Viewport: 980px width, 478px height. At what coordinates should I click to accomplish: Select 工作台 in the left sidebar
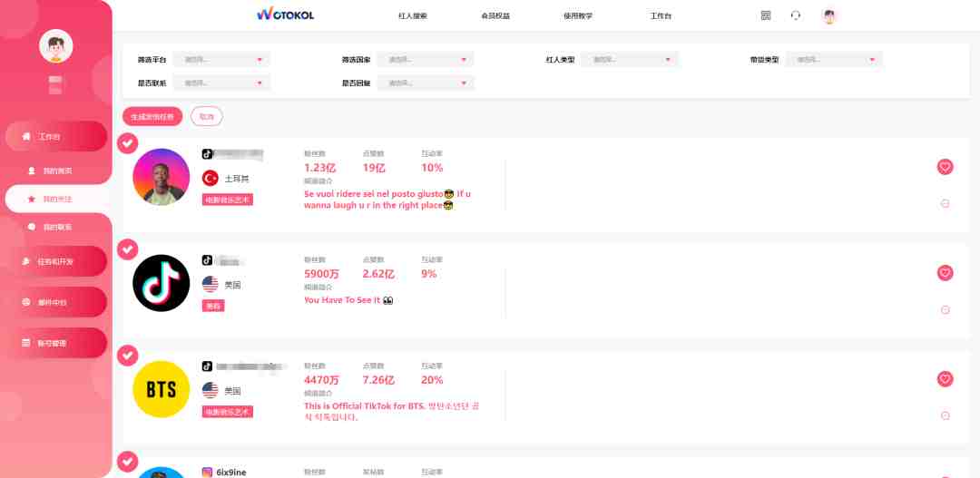point(56,136)
